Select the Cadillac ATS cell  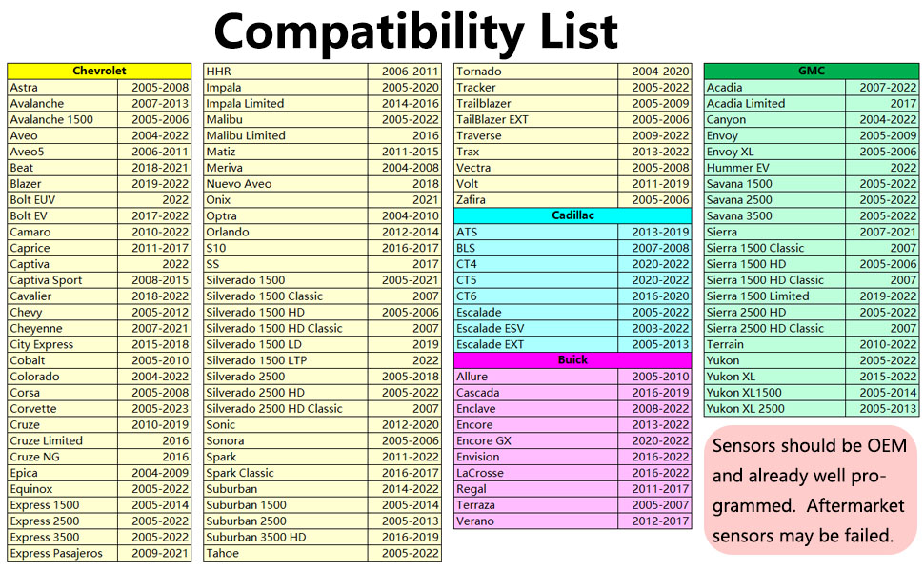[x=536, y=232]
